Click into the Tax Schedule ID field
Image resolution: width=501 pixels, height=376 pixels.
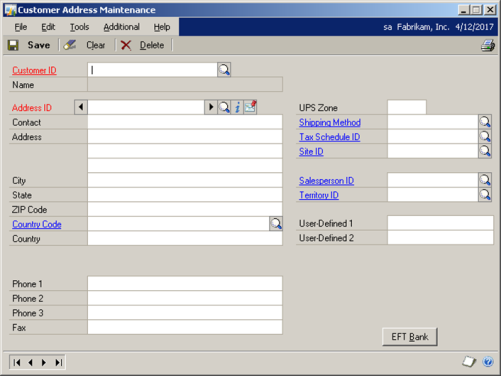(x=433, y=136)
